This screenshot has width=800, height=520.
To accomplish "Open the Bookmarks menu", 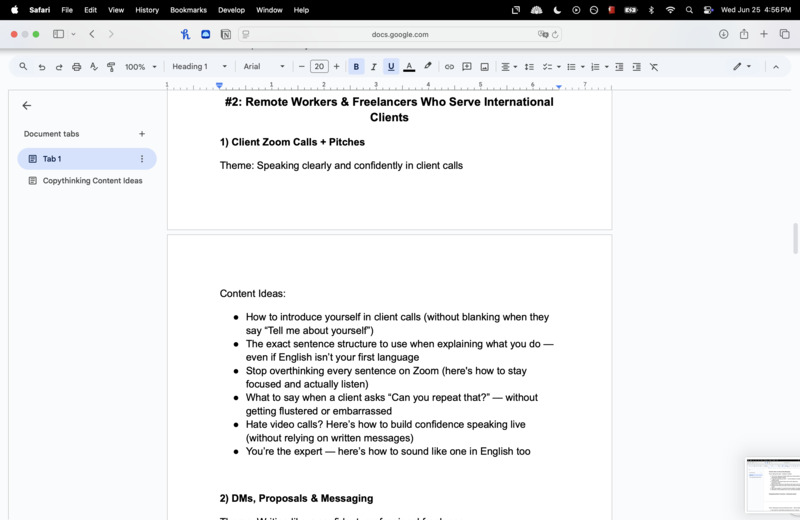I will tap(188, 10).
